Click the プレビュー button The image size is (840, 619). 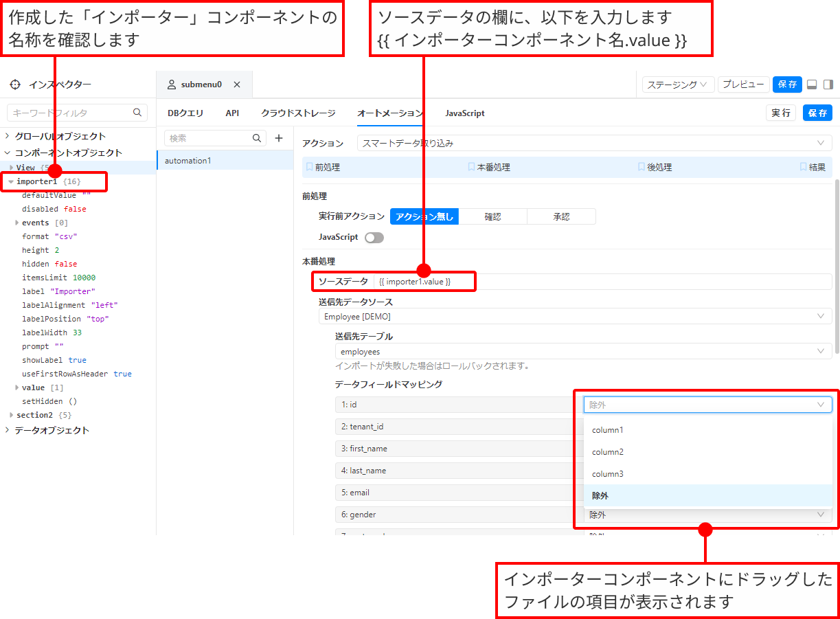[743, 85]
